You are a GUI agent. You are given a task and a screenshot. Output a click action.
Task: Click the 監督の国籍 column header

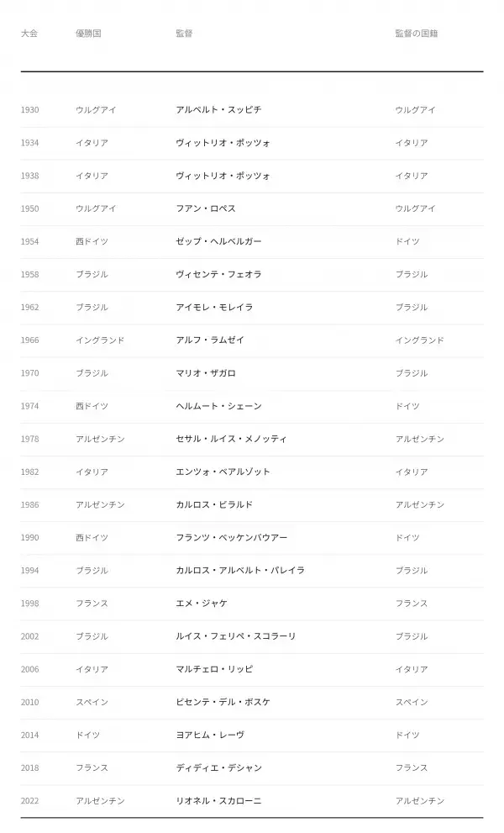tap(417, 34)
